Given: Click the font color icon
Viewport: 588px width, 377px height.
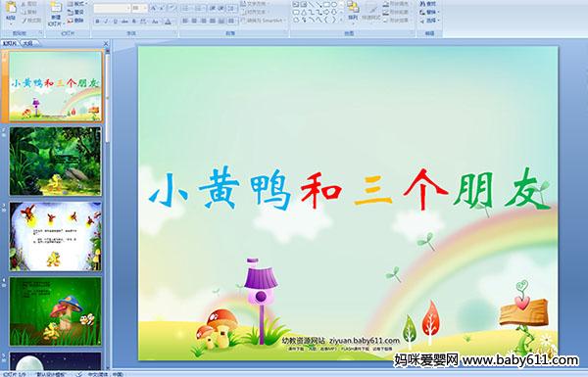Looking at the screenshot, I should point(168,22).
